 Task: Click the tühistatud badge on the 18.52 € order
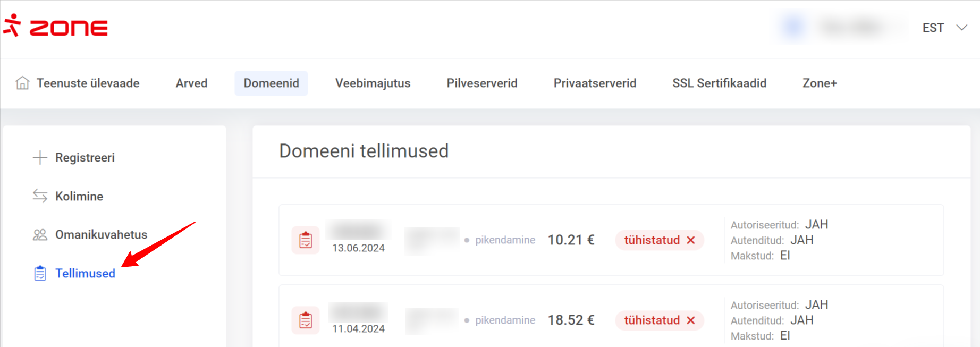tap(659, 320)
